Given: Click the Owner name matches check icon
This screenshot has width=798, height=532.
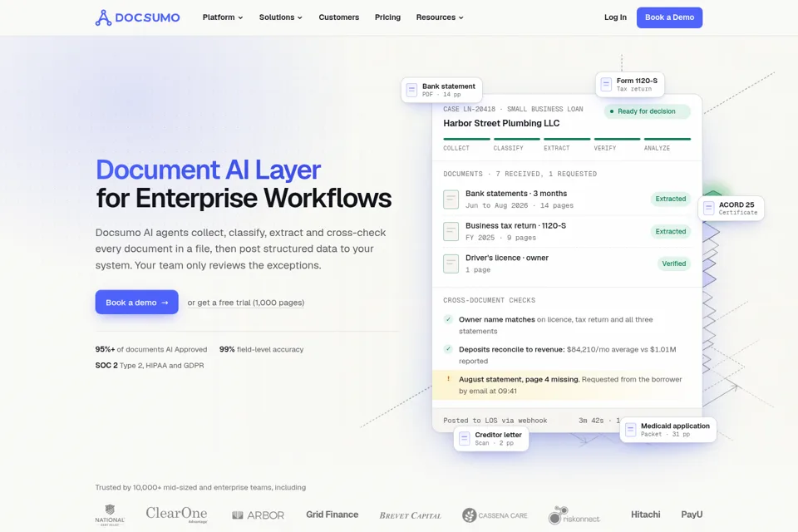Looking at the screenshot, I should tap(448, 319).
